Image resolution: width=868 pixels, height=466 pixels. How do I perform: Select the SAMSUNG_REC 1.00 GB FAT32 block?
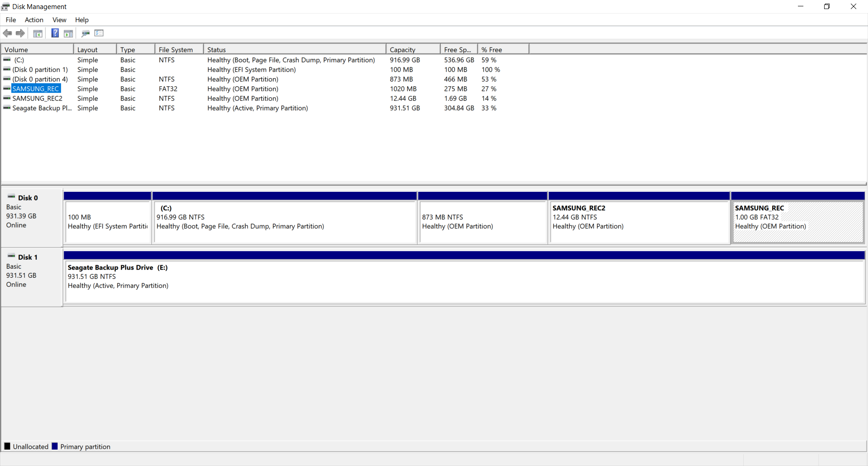[x=798, y=222]
